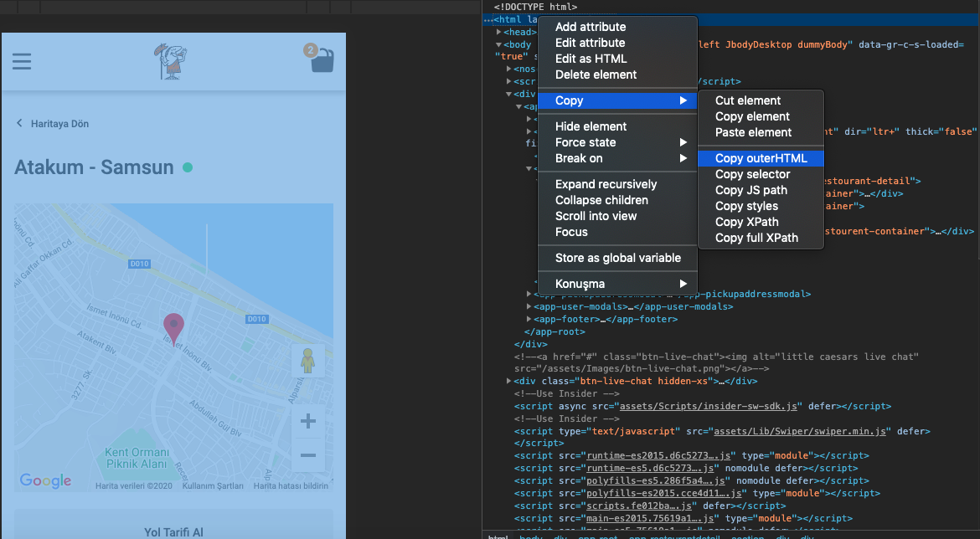Expand the app-footer node
The height and width of the screenshot is (539, 980).
click(529, 319)
